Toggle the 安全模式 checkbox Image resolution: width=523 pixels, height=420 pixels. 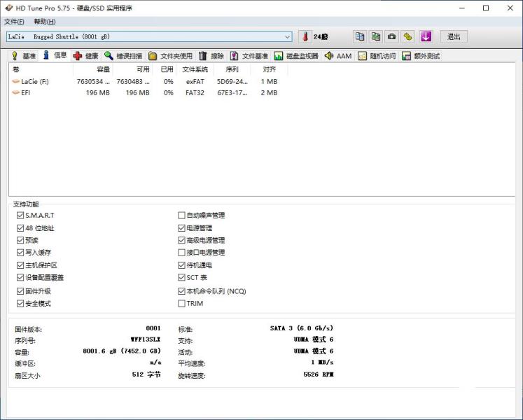pos(20,304)
